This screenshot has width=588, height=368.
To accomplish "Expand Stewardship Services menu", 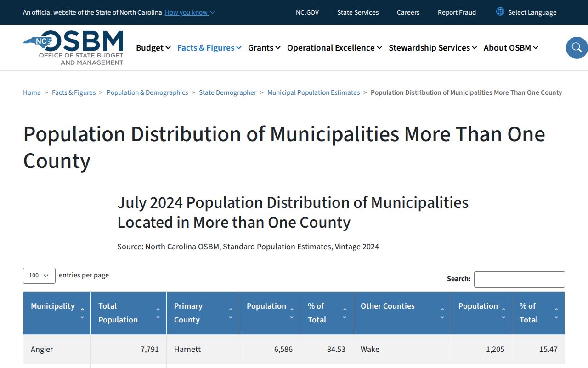I will coord(433,48).
